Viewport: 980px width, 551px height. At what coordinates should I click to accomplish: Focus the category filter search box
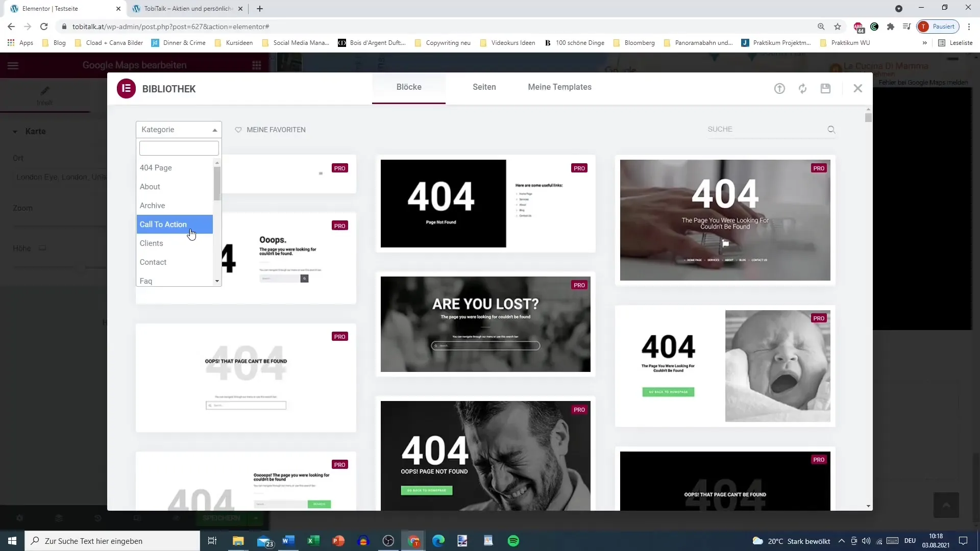179,148
